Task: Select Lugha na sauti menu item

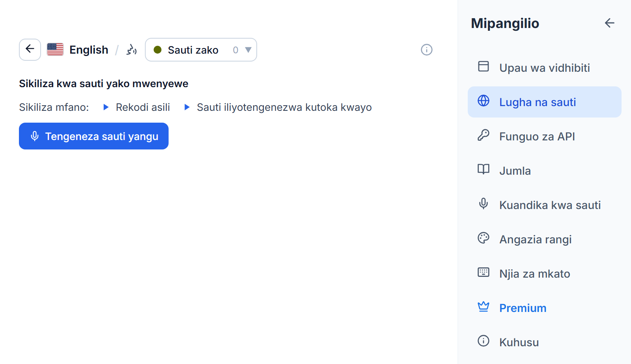Action: [x=545, y=102]
